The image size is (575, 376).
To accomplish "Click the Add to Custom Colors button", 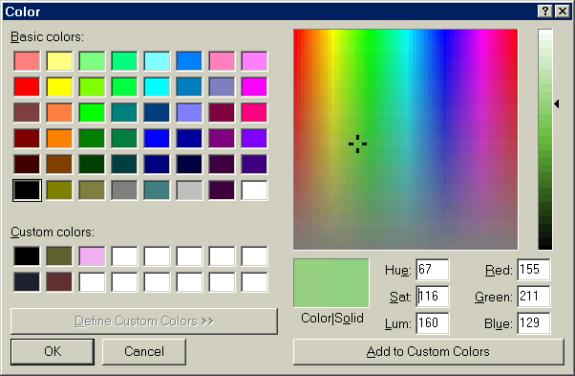I will [x=428, y=351].
